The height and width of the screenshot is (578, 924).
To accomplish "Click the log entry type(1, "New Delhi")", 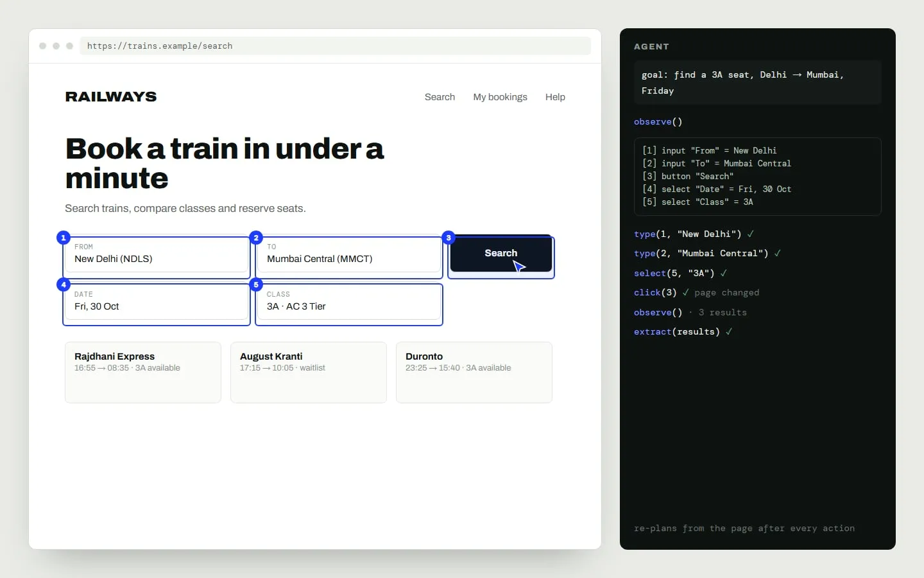I will tap(694, 234).
